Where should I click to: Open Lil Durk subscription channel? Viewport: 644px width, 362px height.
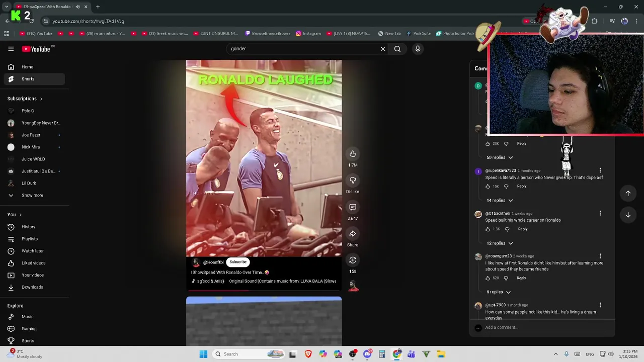pos(34,183)
